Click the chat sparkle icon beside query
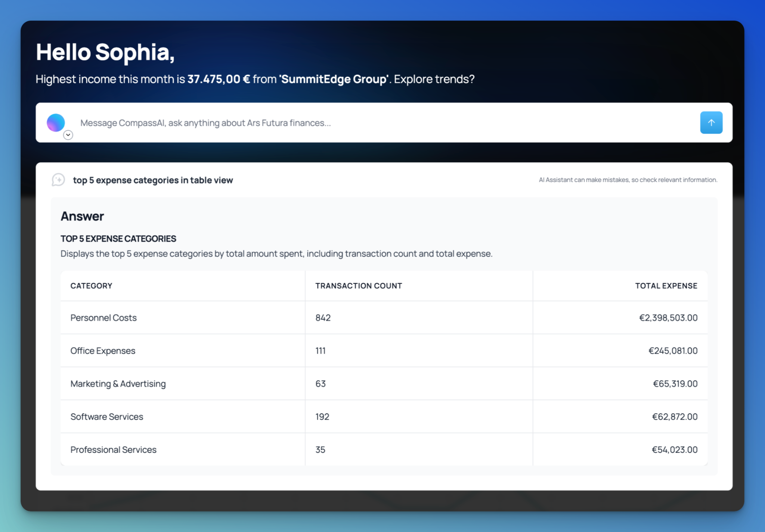 (x=58, y=180)
